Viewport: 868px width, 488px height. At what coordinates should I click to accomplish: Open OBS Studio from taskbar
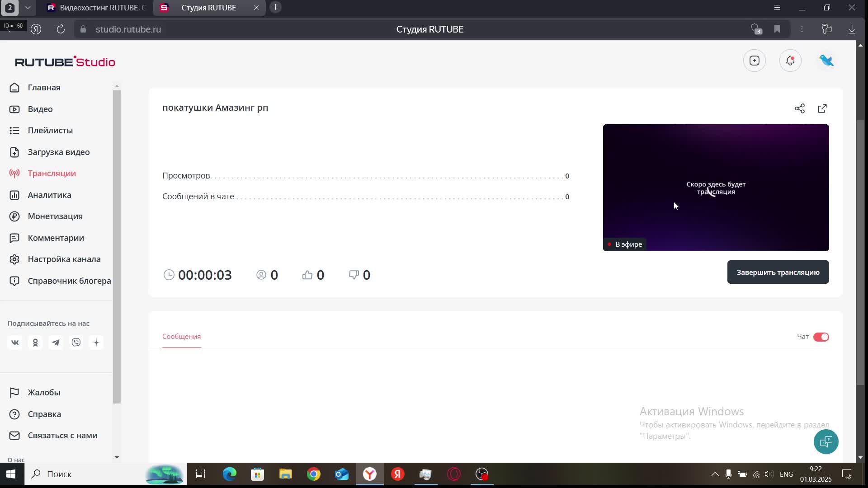coord(482,474)
